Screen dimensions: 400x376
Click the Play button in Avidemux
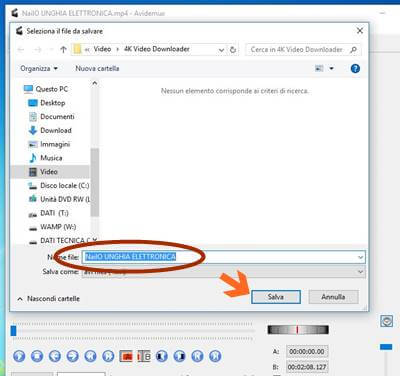(x=19, y=356)
